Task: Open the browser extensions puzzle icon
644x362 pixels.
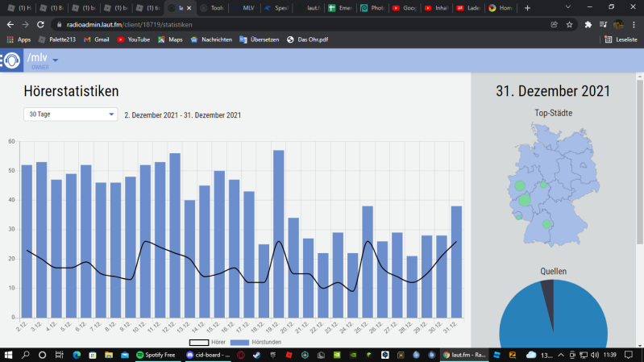Action: click(588, 25)
